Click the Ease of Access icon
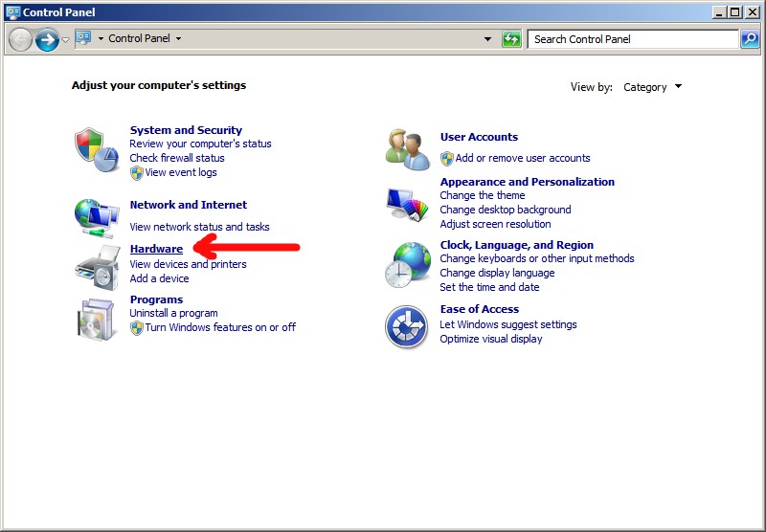Viewport: 766px width, 532px height. (x=406, y=326)
